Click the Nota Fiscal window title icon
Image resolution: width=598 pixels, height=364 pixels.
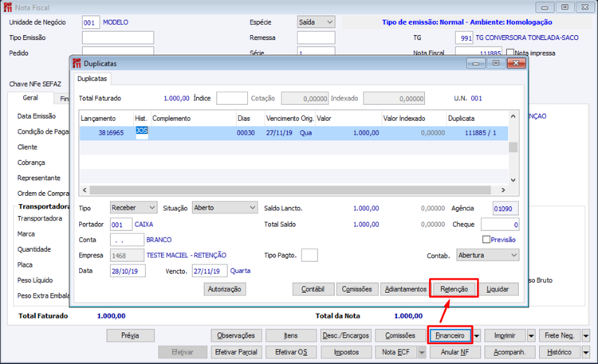8,7
